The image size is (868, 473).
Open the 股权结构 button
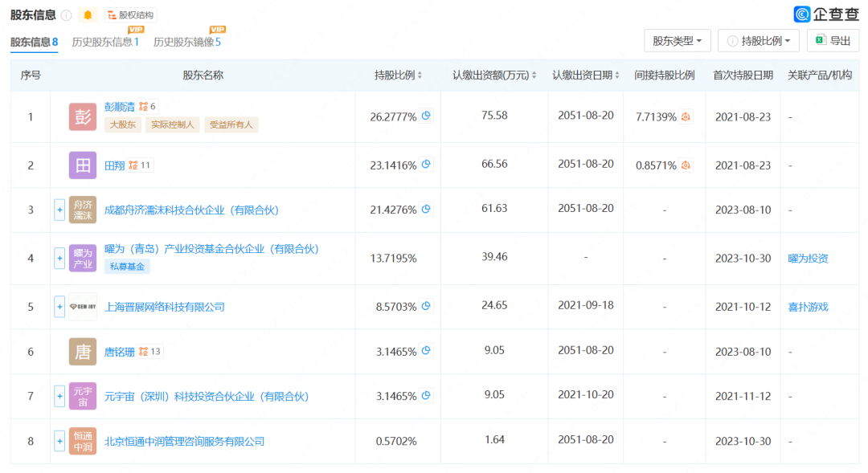(x=131, y=15)
